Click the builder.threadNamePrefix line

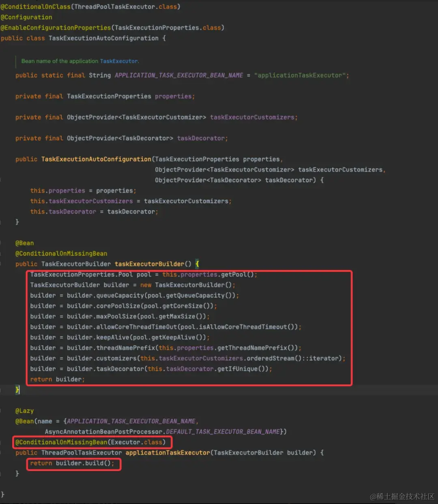tap(166, 348)
